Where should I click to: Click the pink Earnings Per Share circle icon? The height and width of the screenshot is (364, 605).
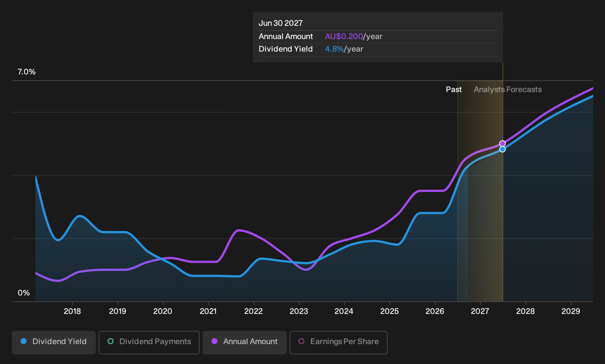coord(301,342)
